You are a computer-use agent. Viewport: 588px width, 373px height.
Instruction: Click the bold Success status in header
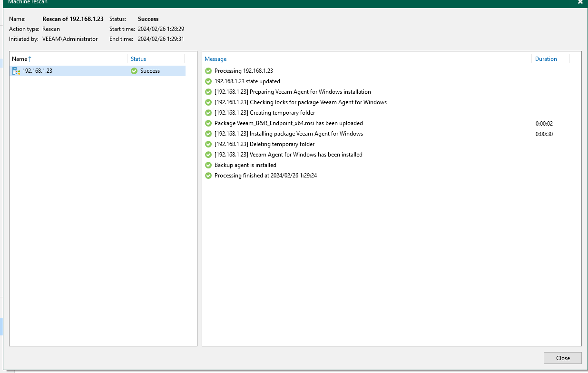pyautogui.click(x=148, y=19)
